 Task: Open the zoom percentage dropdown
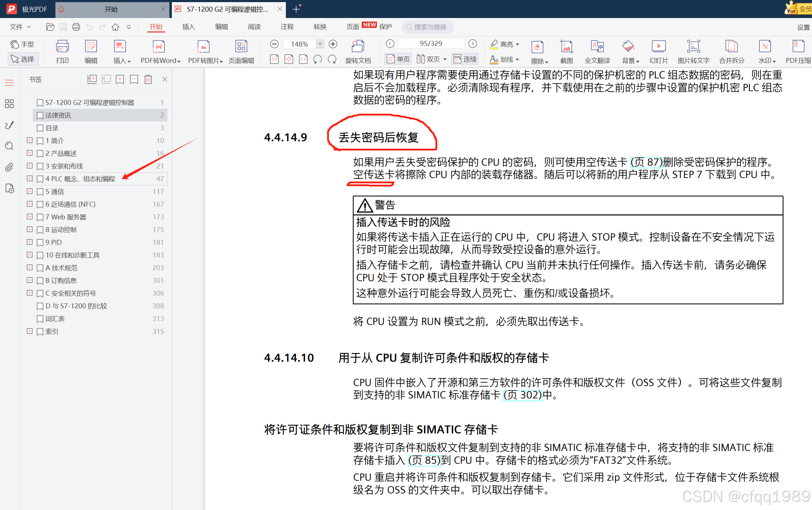click(x=320, y=44)
